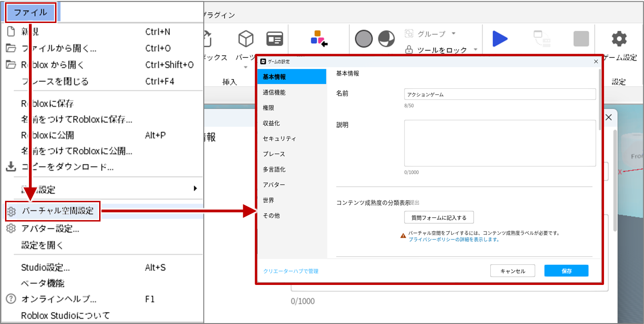Viewport: 644px width, 324px height.
Task: Click the new document icon in File menu
Action: 11,32
